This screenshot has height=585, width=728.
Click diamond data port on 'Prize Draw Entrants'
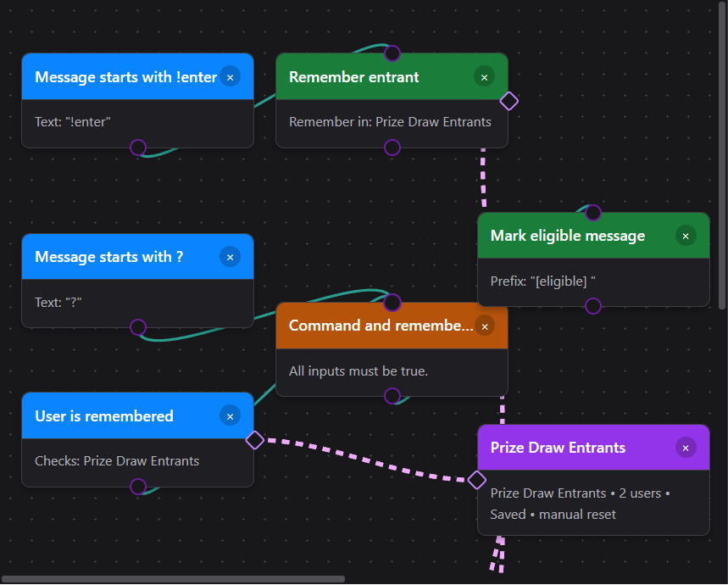[x=477, y=480]
